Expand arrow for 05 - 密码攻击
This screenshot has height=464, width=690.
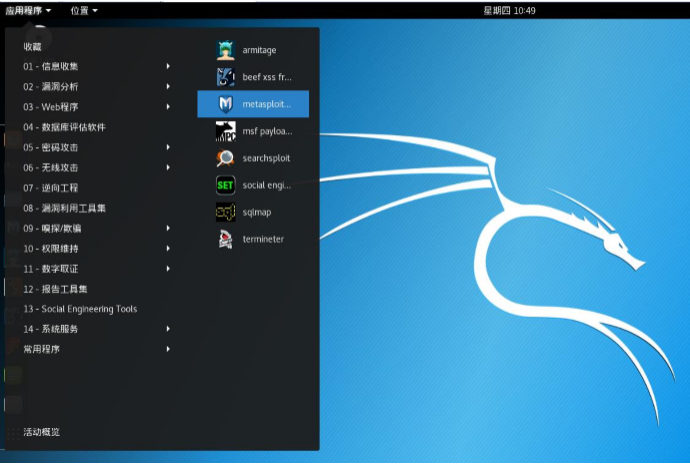coord(168,147)
